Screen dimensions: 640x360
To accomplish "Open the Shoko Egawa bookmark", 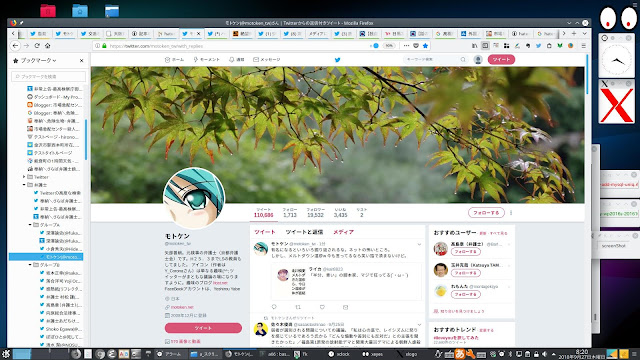I will pos(60,329).
